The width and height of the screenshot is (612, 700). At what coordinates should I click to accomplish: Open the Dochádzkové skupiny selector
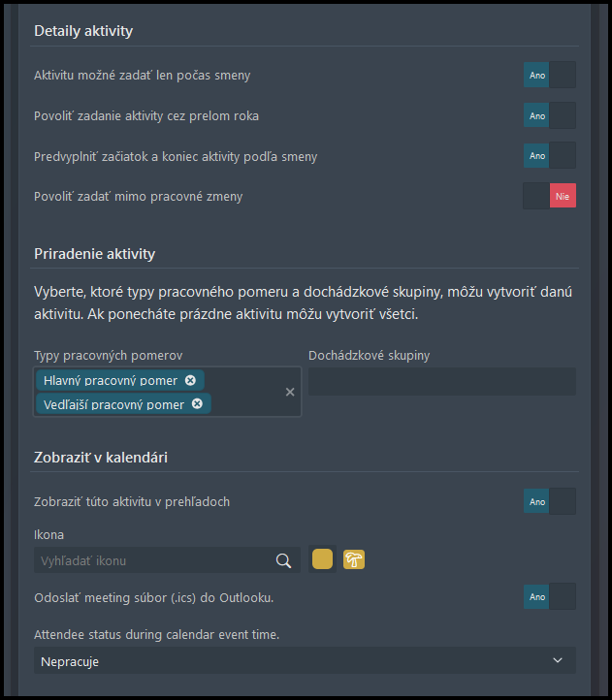pyautogui.click(x=442, y=381)
